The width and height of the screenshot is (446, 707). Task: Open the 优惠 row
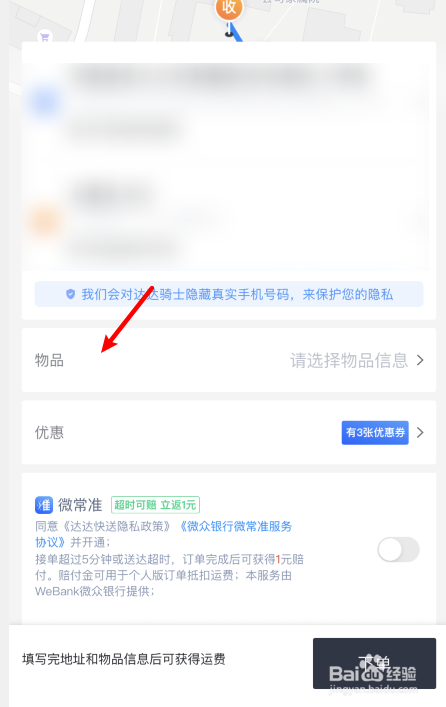pyautogui.click(x=229, y=432)
